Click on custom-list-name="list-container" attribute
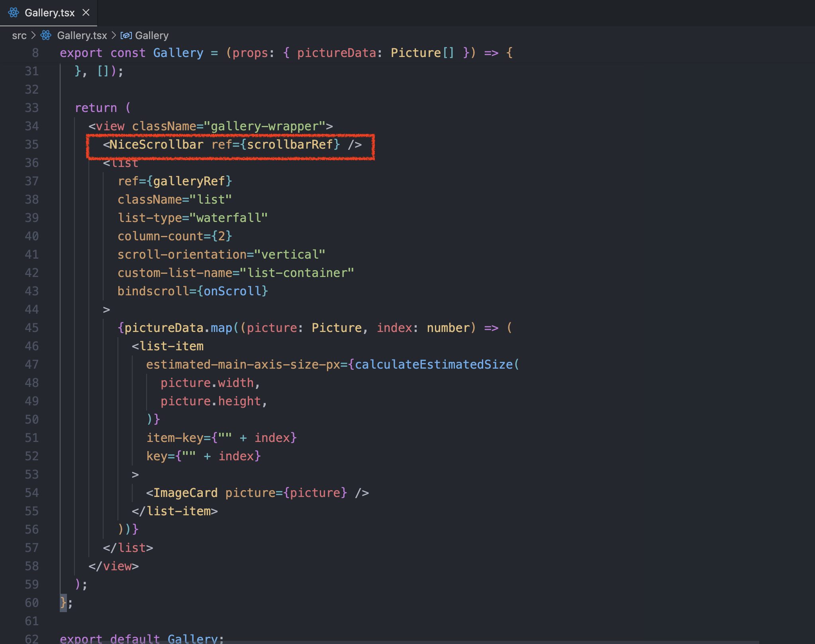The image size is (815, 644). pos(236,273)
